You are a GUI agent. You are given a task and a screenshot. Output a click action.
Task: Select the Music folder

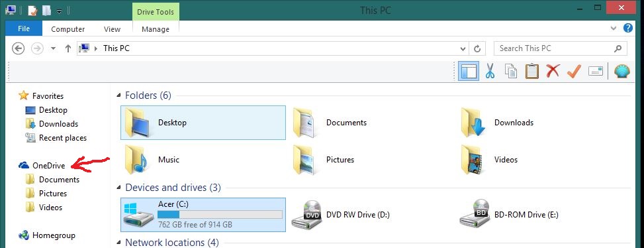point(152,160)
